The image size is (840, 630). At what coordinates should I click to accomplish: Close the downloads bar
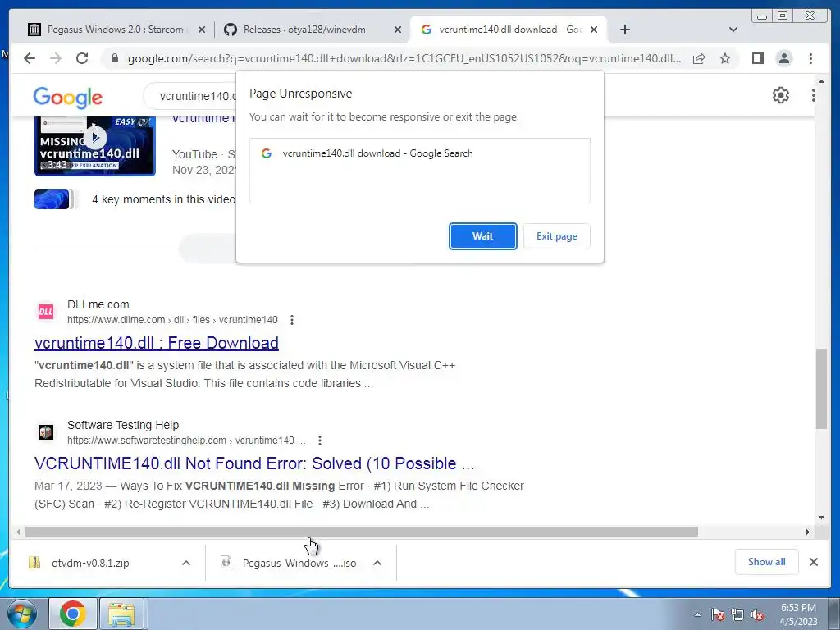tap(813, 562)
